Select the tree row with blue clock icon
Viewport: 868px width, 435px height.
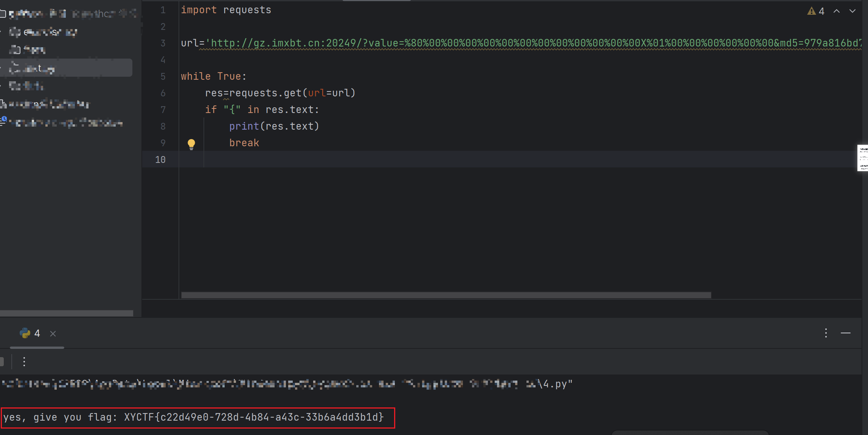64,123
